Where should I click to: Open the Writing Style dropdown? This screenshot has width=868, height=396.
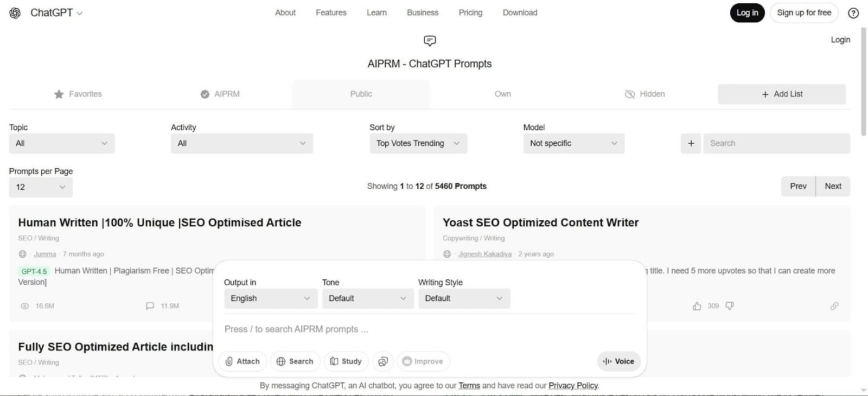464,298
